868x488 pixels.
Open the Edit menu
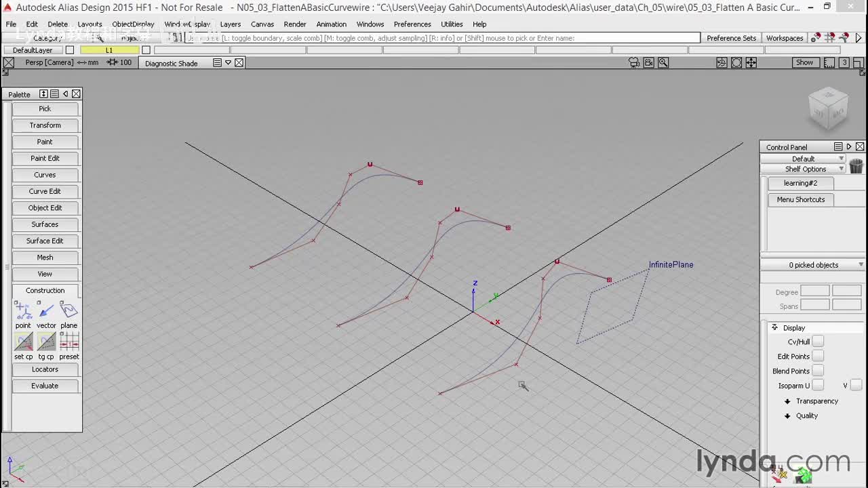[32, 24]
